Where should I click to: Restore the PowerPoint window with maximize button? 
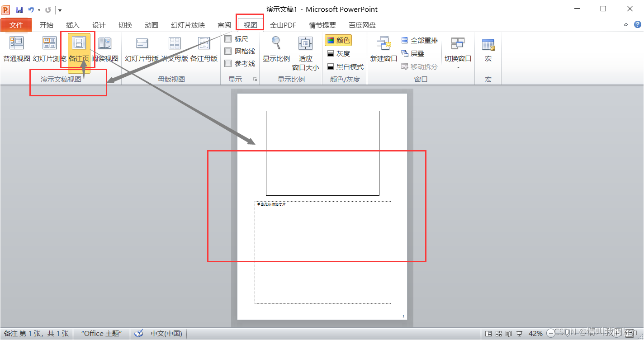tap(603, 9)
